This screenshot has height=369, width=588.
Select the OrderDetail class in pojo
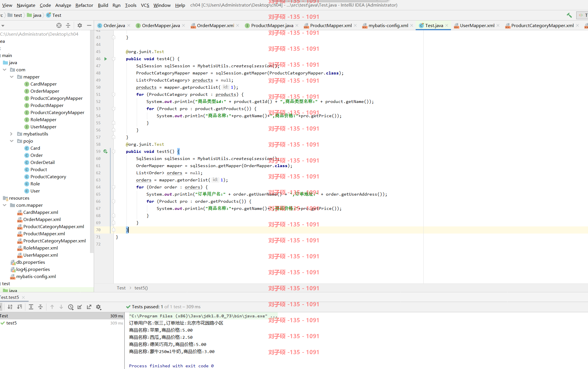42,162
